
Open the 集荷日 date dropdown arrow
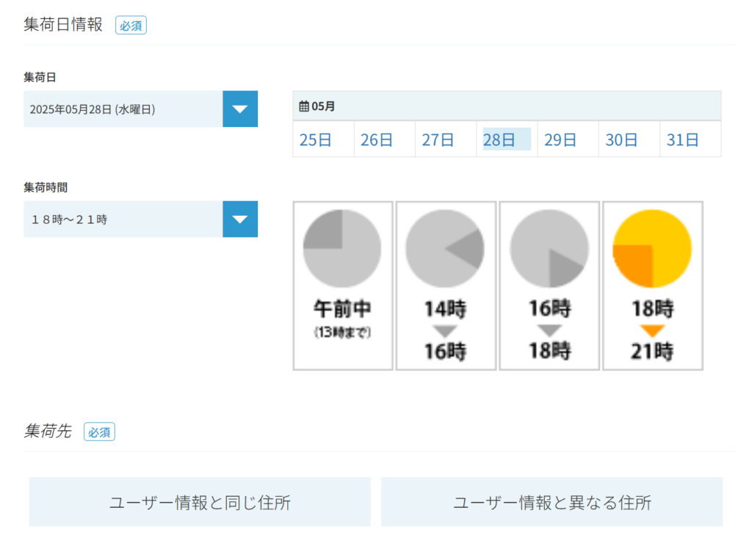coord(240,109)
